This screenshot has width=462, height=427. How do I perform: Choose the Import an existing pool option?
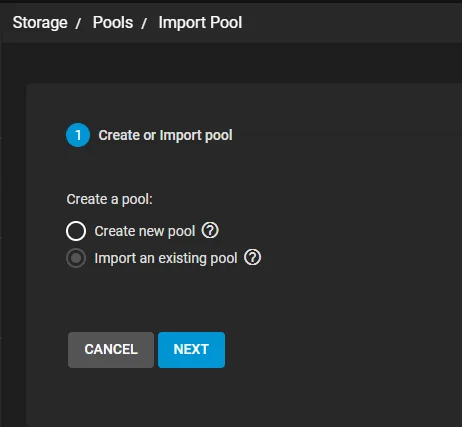click(x=76, y=258)
